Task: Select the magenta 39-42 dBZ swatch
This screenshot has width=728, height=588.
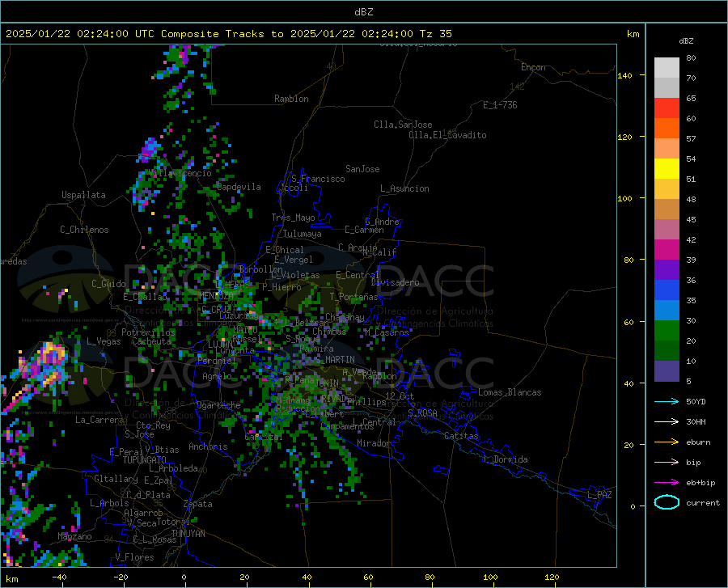Action: [667, 250]
